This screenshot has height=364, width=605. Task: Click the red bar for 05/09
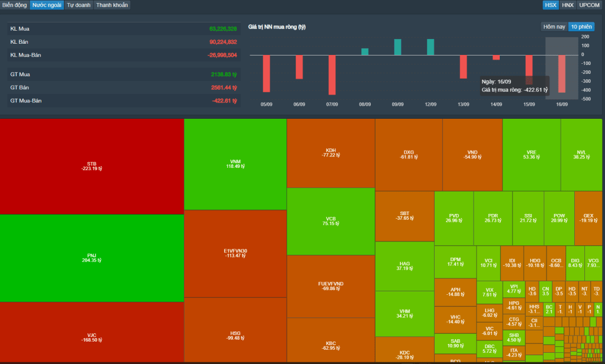tap(266, 73)
